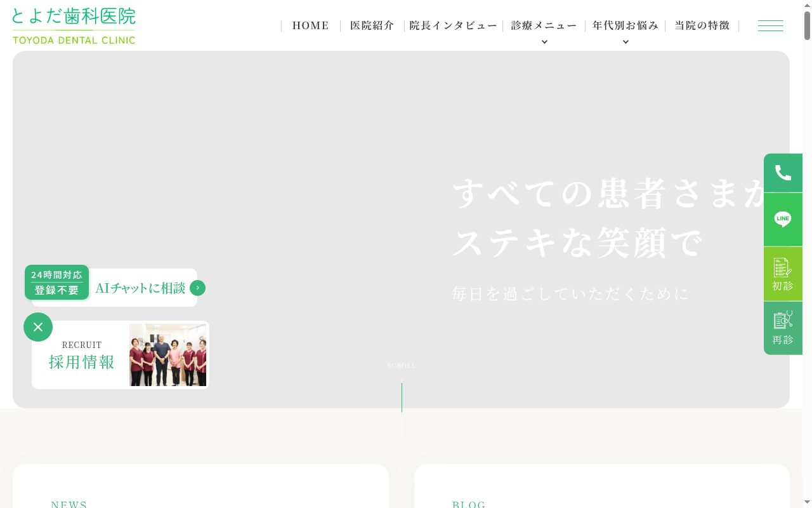Open 医院紹介 menu item

pyautogui.click(x=372, y=25)
